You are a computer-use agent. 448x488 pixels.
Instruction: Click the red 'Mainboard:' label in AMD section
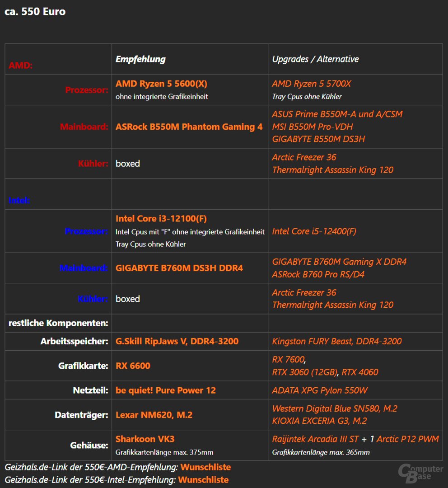tap(84, 127)
